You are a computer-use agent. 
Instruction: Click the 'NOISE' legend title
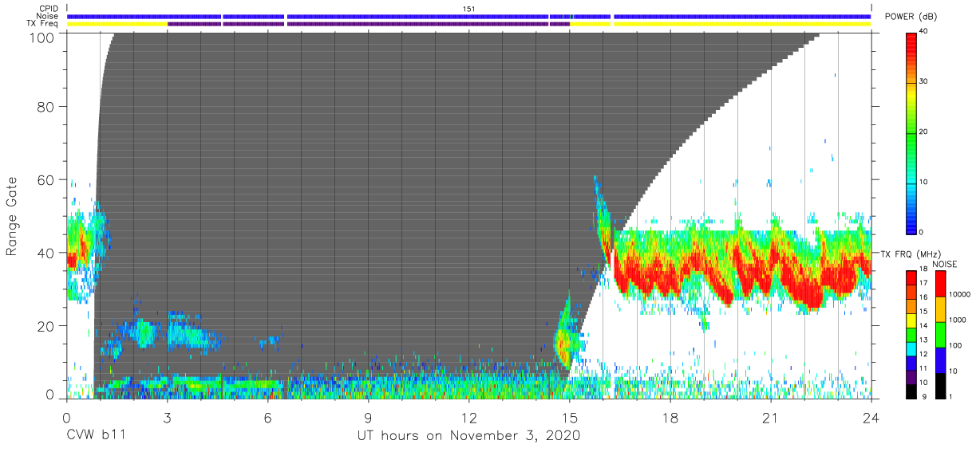[x=944, y=264]
